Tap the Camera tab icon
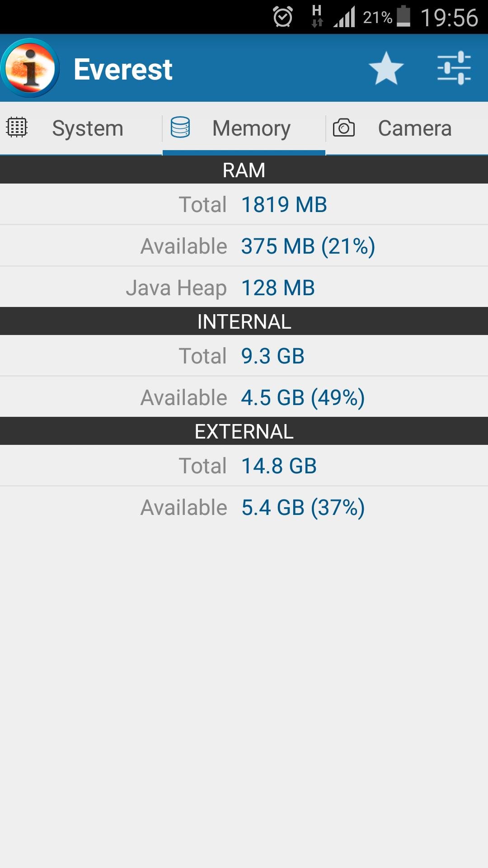This screenshot has width=488, height=868. [344, 127]
